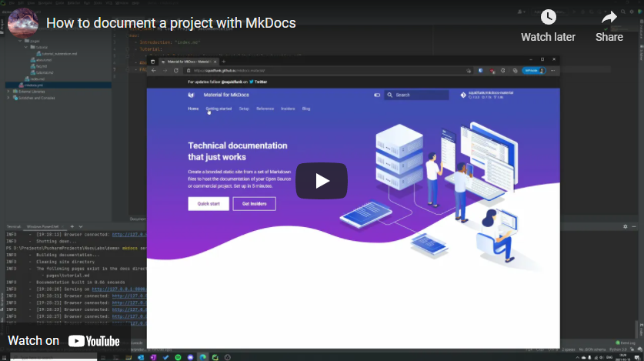Switch to Windows PowerShell terminal tab

(43, 227)
